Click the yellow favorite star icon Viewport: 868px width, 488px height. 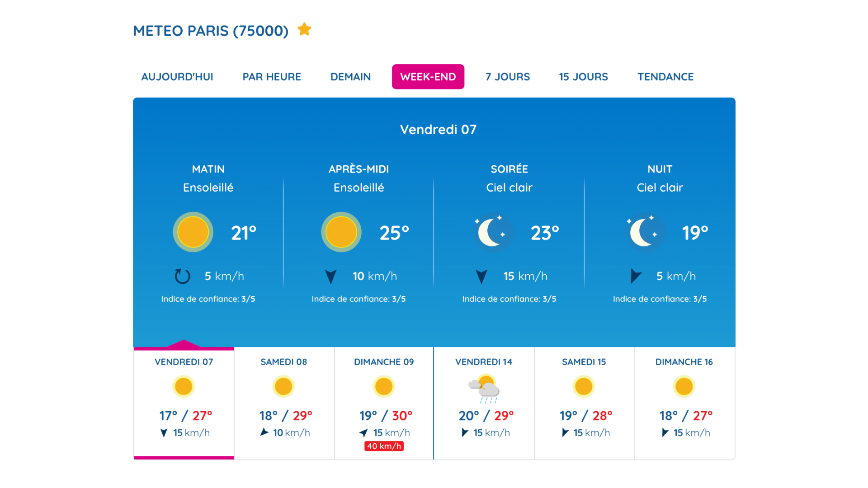point(304,29)
